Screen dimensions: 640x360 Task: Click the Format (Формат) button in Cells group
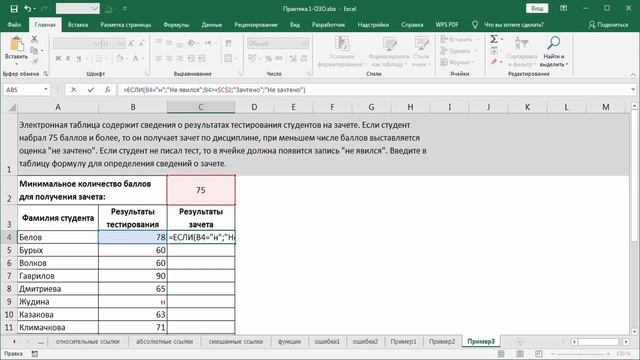click(458, 62)
